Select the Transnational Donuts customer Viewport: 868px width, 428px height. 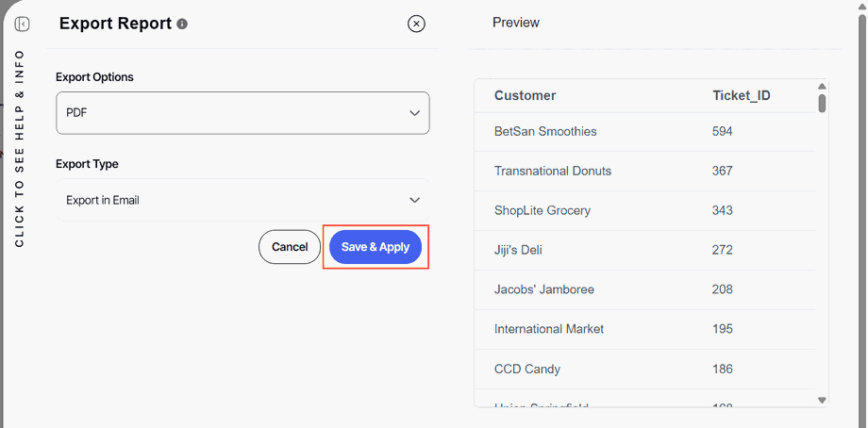[x=553, y=171]
